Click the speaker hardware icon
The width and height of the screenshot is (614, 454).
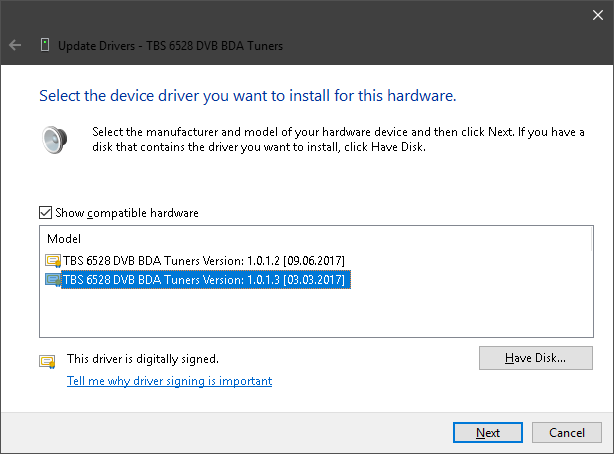[54, 140]
